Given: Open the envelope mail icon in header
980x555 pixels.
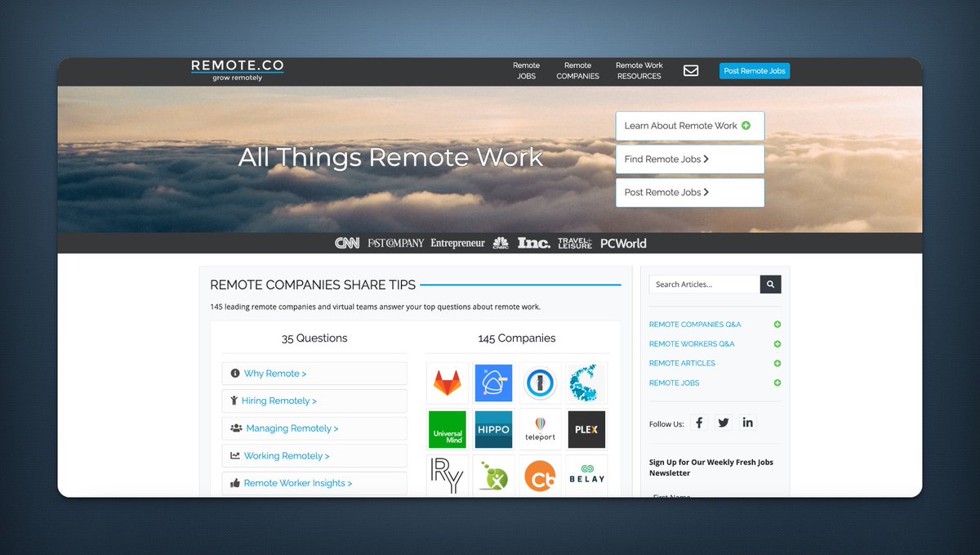Looking at the screenshot, I should [691, 70].
